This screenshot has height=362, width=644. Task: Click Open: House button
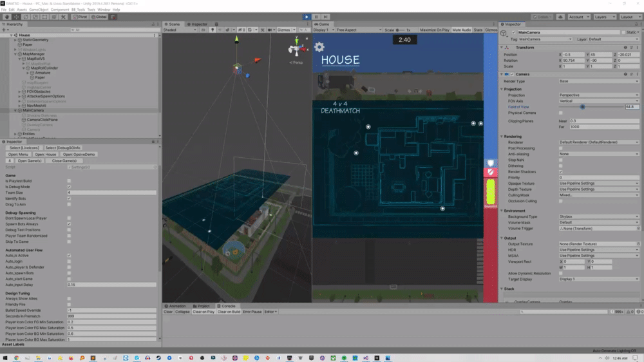[x=45, y=155]
